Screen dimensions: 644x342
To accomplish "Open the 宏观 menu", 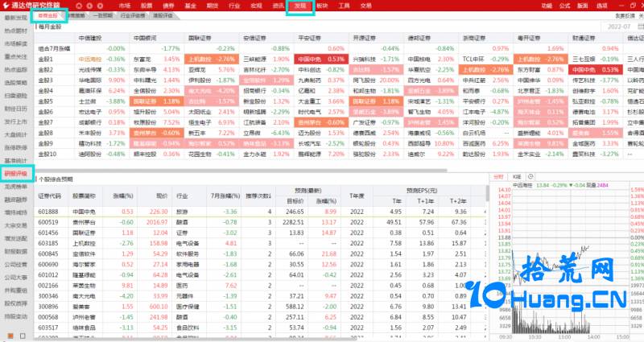I will [x=256, y=6].
